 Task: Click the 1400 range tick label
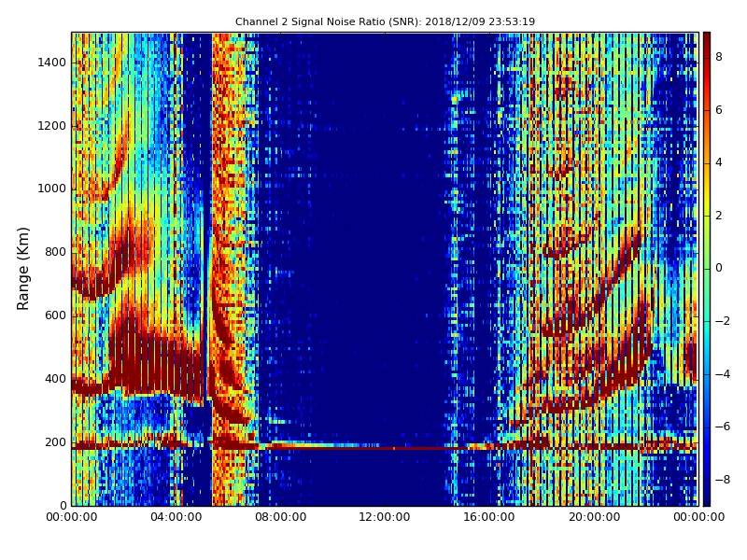pyautogui.click(x=52, y=63)
